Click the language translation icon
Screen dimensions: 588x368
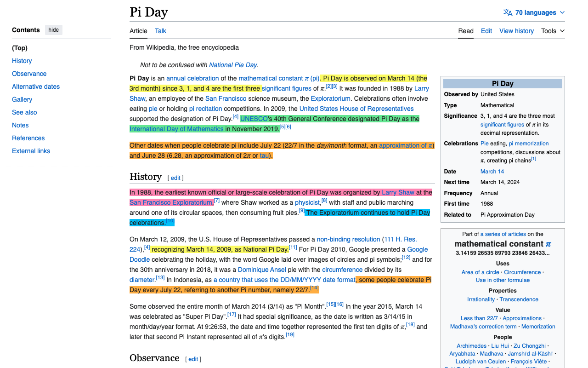[x=508, y=12]
